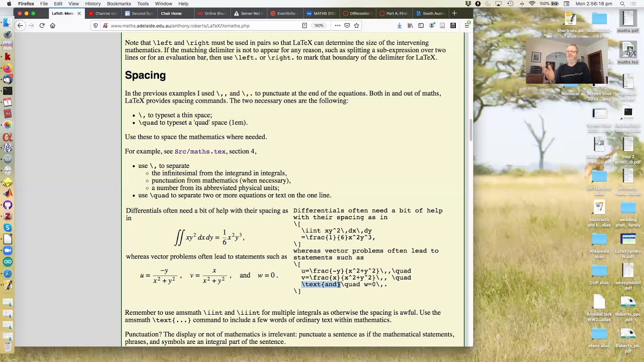
Task: Open the File menu
Action: click(44, 4)
